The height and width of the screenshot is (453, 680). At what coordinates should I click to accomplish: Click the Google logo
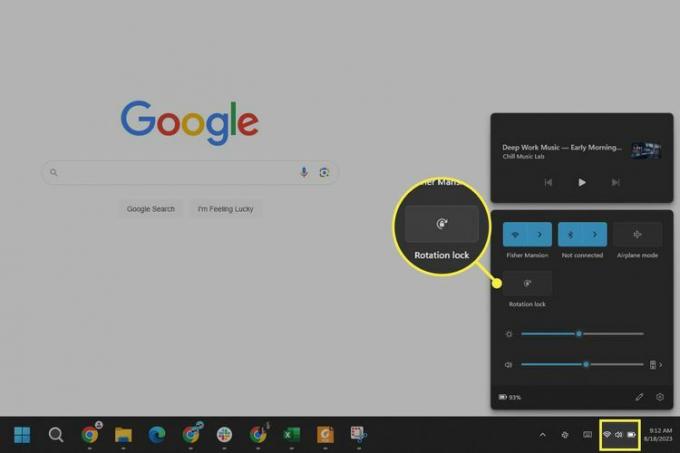[x=190, y=123]
